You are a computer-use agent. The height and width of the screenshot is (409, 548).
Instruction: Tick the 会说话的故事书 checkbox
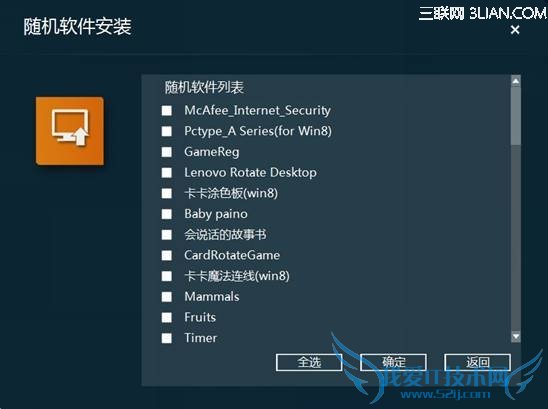click(x=167, y=235)
